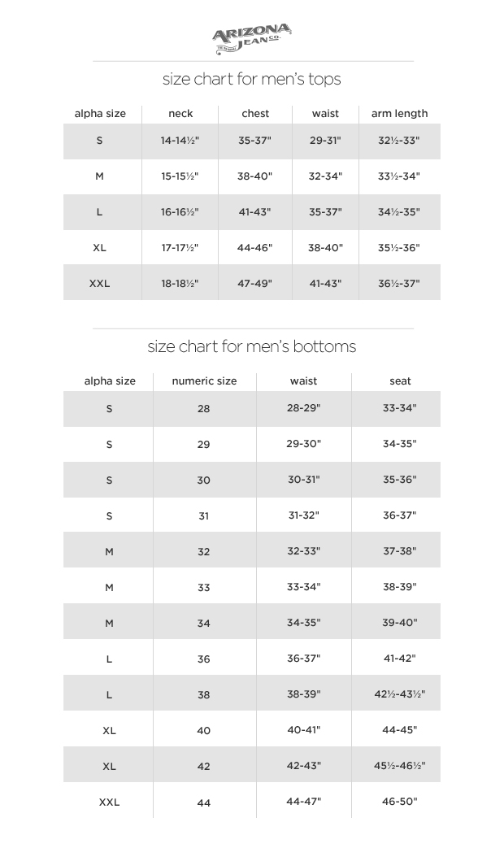Viewport: 504px width, 861px height.
Task: Select numeric size 28 in bottoms chart
Action: click(x=203, y=409)
